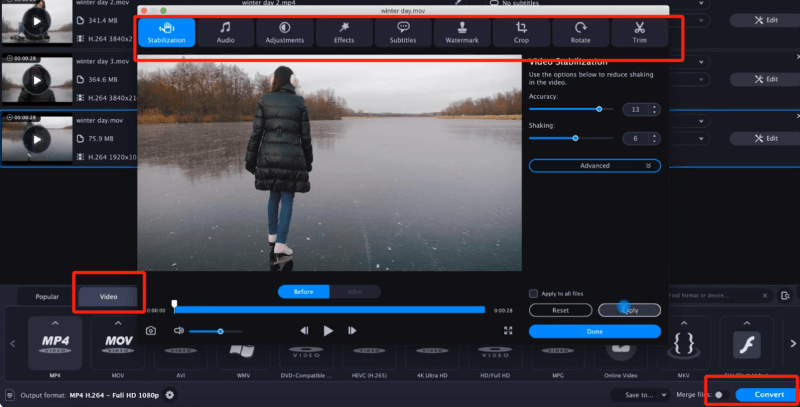800x407 pixels.
Task: Expand FLV presets with its chevron
Action: 746,323
